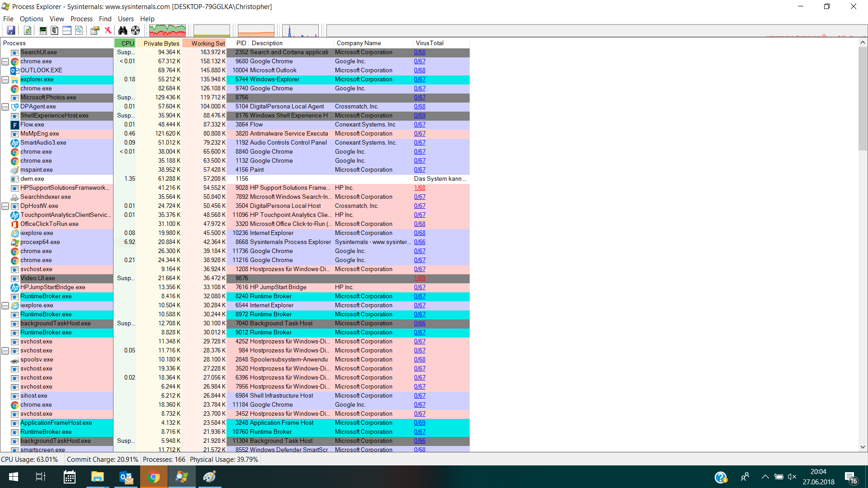Open VirusTotal 0/66 link for procexp64.exe
The width and height of the screenshot is (868, 488).
(420, 242)
